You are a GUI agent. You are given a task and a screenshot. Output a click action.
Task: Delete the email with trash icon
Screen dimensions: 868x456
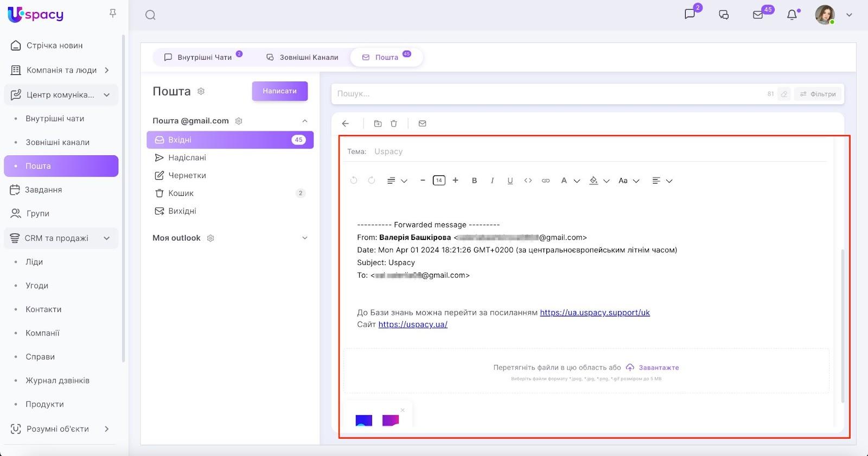[394, 124]
